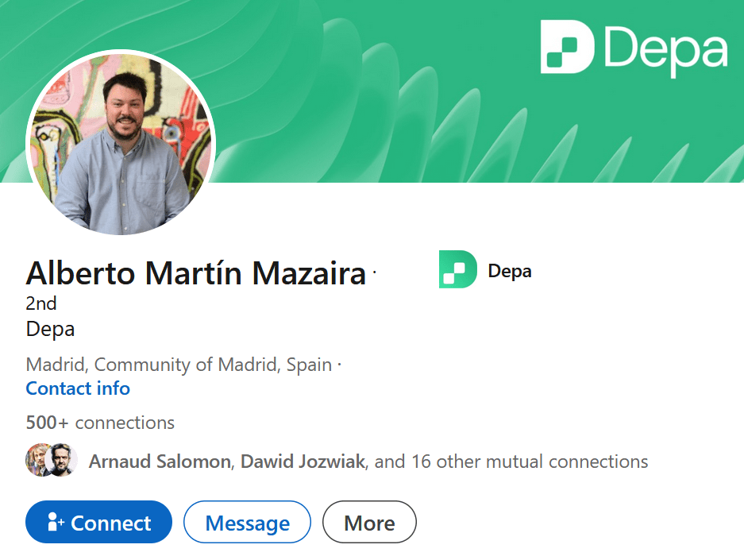Open Contact info details
744x560 pixels.
(77, 388)
